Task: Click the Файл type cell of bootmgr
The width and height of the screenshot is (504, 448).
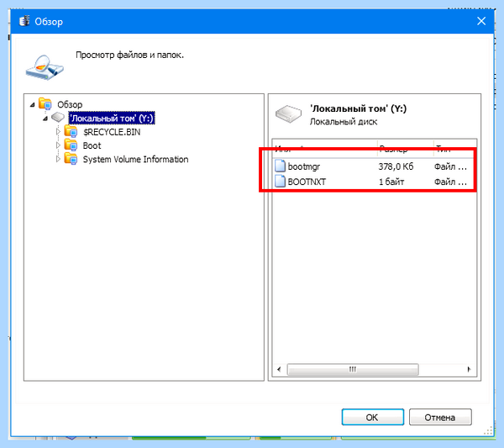Action: [x=450, y=166]
